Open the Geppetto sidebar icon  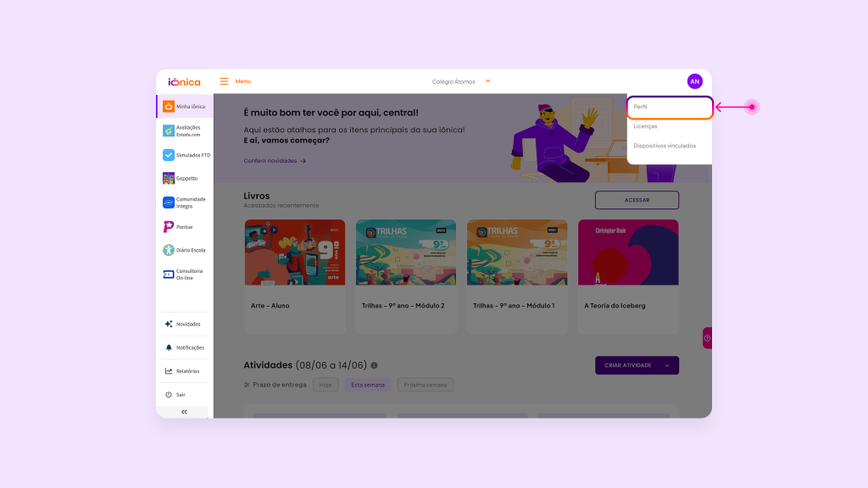(x=169, y=178)
